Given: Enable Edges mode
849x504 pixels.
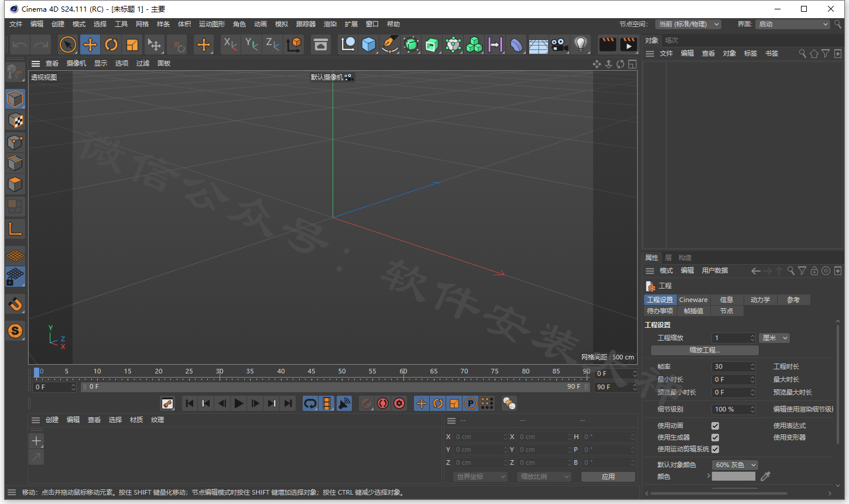Looking at the screenshot, I should click(15, 163).
